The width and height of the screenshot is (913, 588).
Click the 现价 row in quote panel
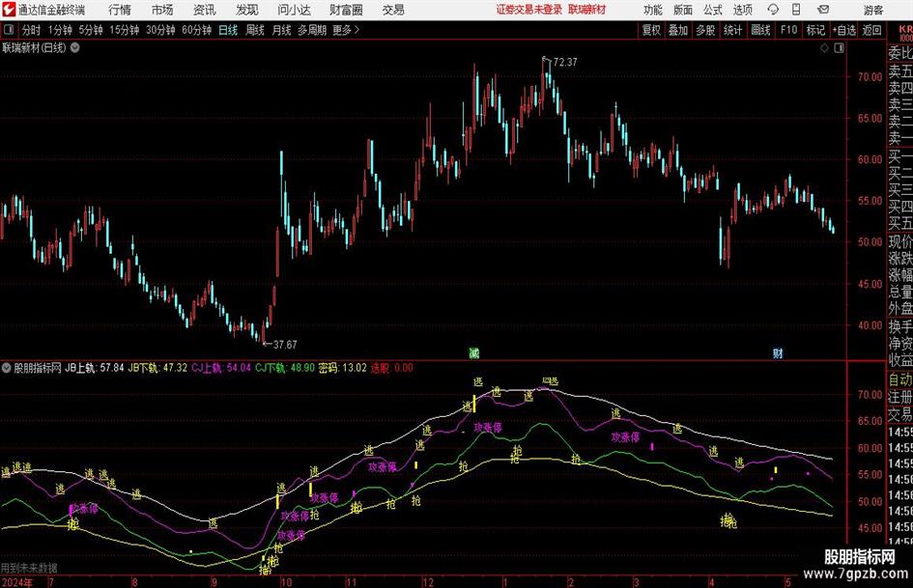point(899,241)
